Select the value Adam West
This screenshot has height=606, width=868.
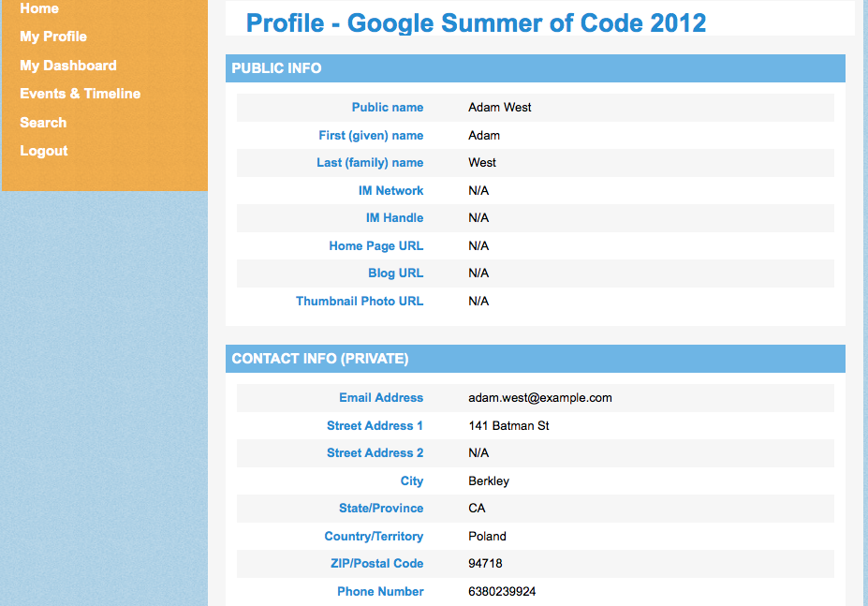tap(500, 108)
